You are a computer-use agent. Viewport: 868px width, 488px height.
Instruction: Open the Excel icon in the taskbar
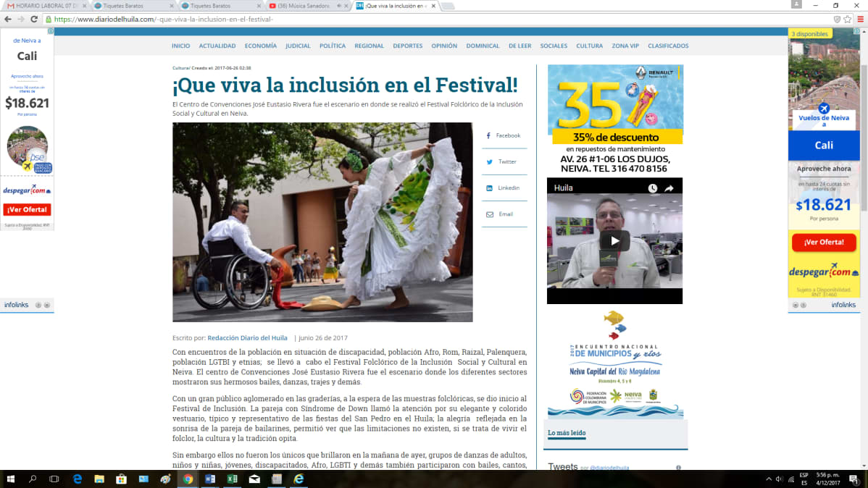(x=232, y=479)
